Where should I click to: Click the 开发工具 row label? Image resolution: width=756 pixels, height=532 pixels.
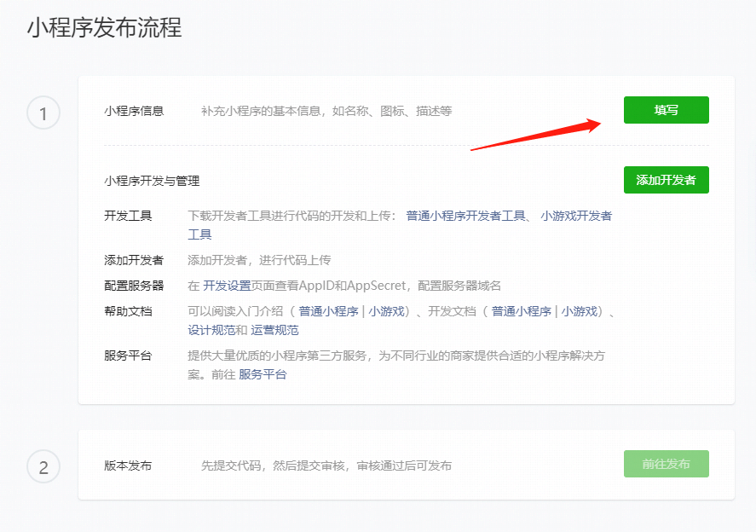pos(128,216)
